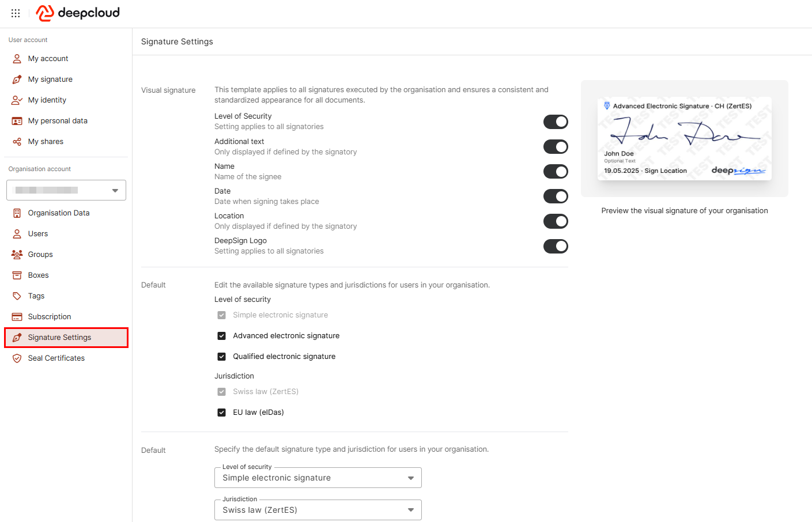Click the deepsign logo in preview card
The height and width of the screenshot is (522, 812).
coord(738,170)
